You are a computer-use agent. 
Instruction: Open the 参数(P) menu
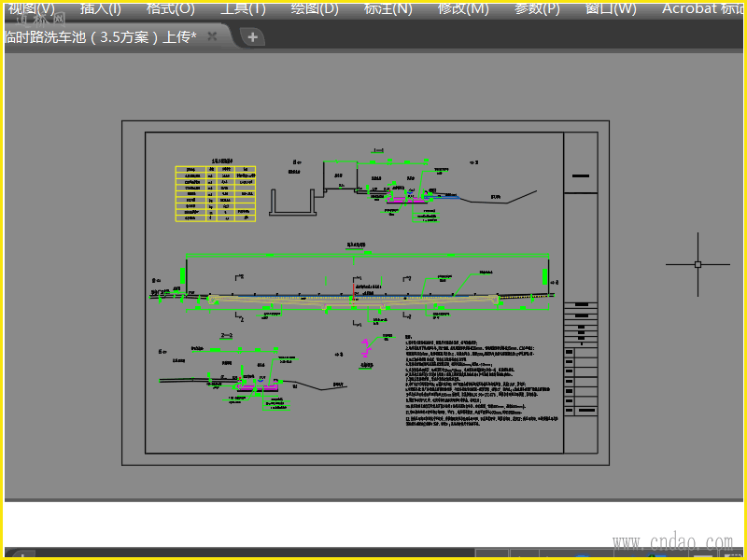click(x=537, y=8)
